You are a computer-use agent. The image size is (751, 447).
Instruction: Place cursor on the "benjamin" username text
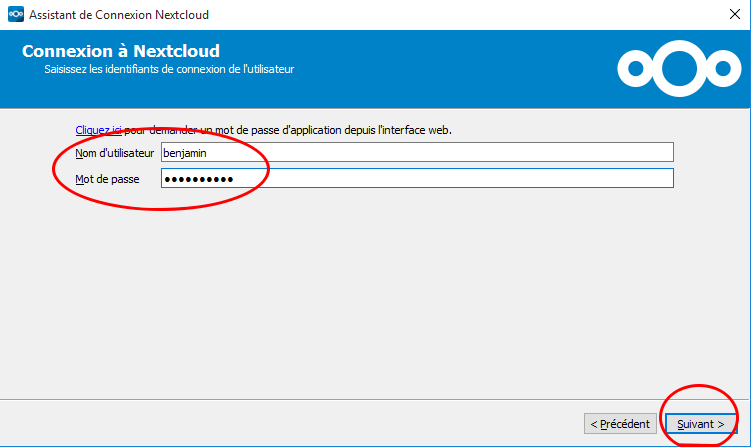click(184, 152)
